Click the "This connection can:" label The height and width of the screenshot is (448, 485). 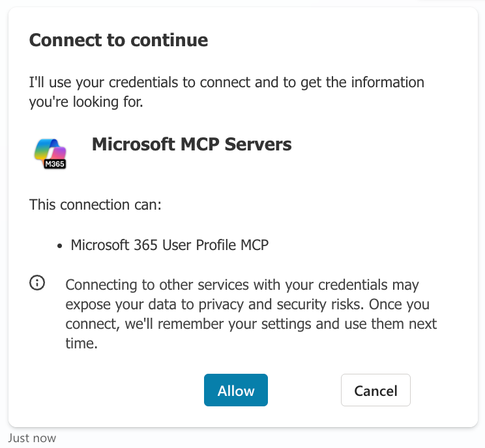95,204
